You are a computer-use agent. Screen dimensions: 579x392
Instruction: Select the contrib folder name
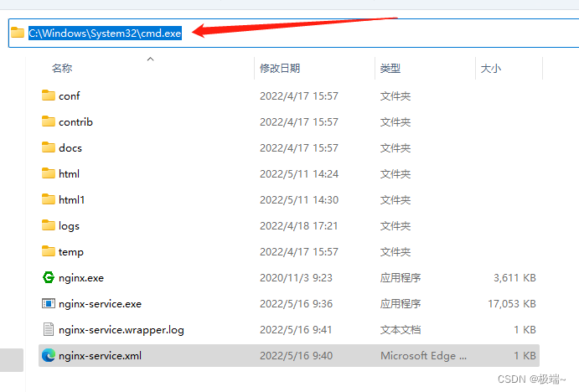click(75, 121)
